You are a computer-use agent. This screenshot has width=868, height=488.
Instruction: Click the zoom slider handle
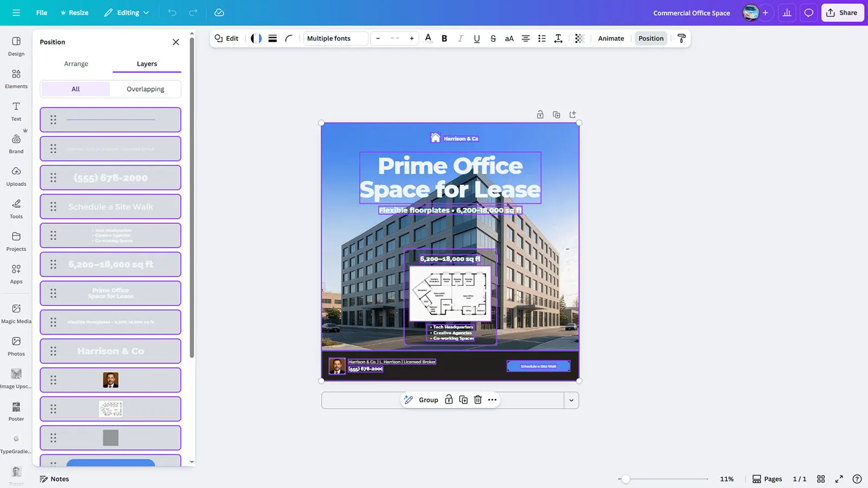click(626, 479)
